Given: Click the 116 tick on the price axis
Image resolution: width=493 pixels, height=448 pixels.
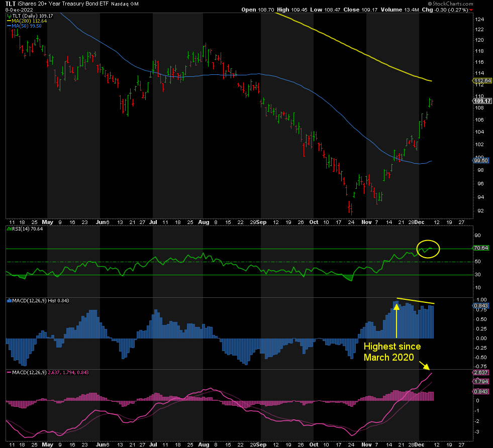Looking at the screenshot, I should [479, 62].
